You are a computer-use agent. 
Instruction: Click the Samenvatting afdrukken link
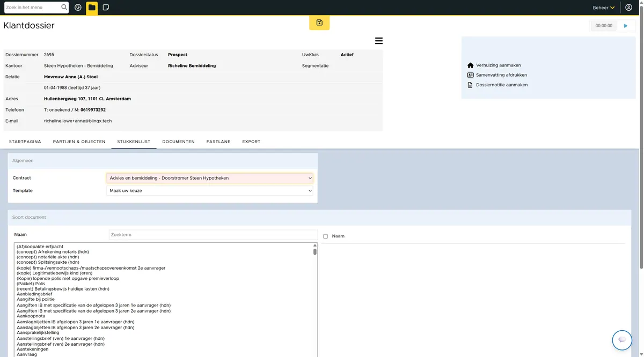pos(501,75)
